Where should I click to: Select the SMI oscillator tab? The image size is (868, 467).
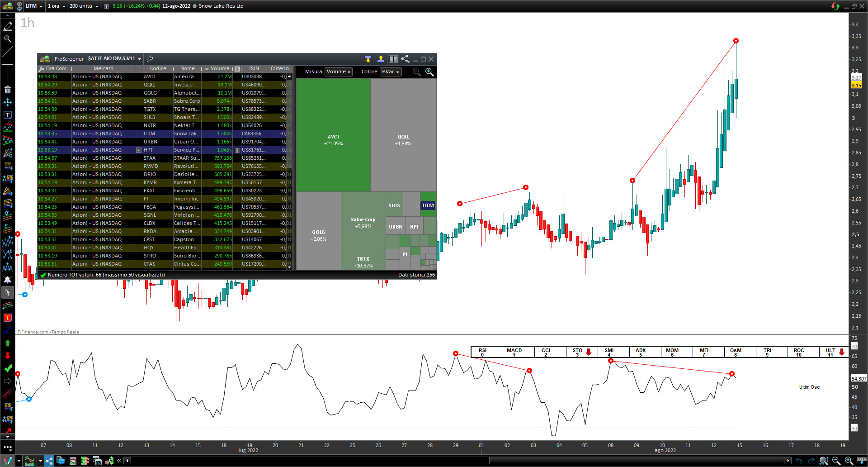click(x=613, y=352)
